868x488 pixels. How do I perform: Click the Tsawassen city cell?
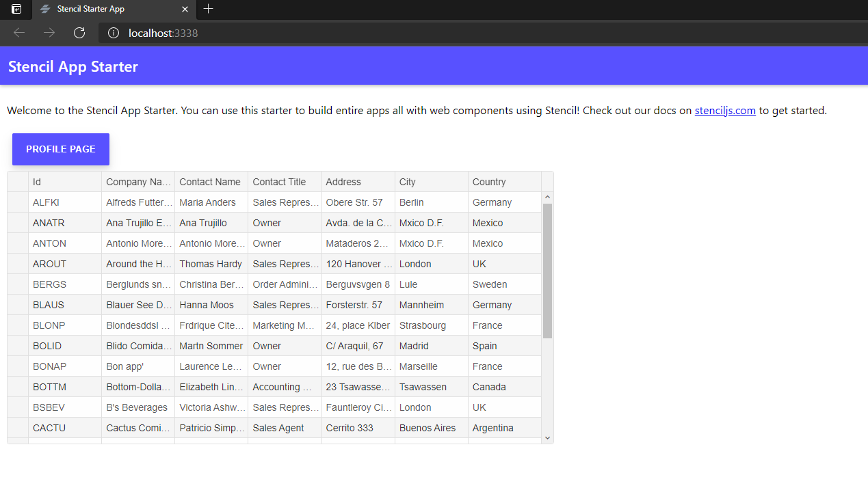(x=432, y=387)
